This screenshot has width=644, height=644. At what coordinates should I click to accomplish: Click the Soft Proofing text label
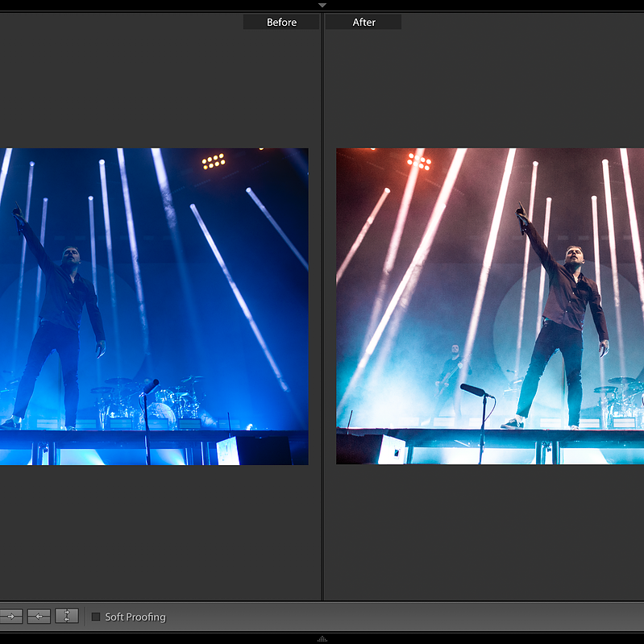click(135, 617)
